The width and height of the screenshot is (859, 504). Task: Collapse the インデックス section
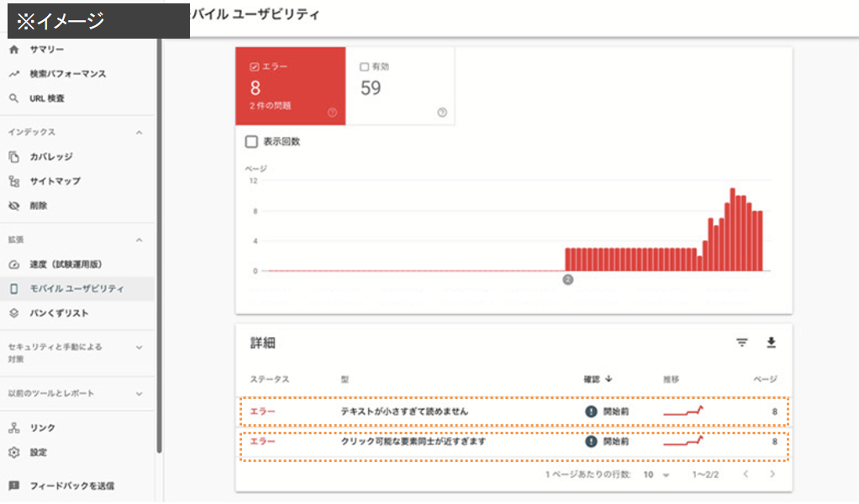(x=140, y=133)
